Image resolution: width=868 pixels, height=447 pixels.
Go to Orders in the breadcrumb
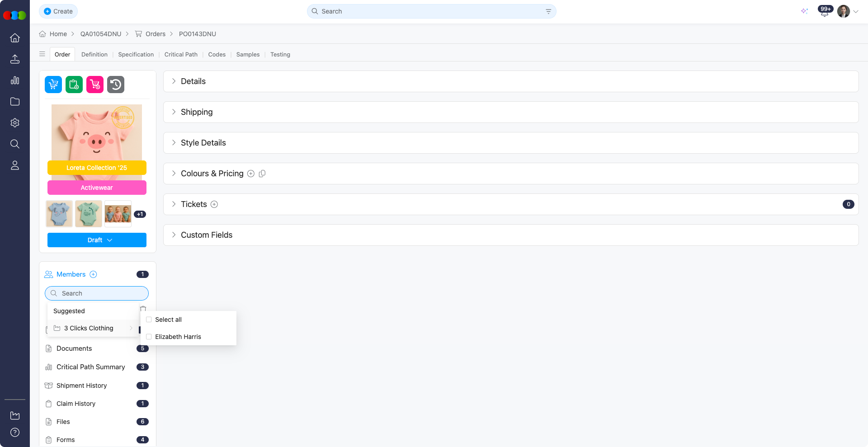(x=155, y=34)
